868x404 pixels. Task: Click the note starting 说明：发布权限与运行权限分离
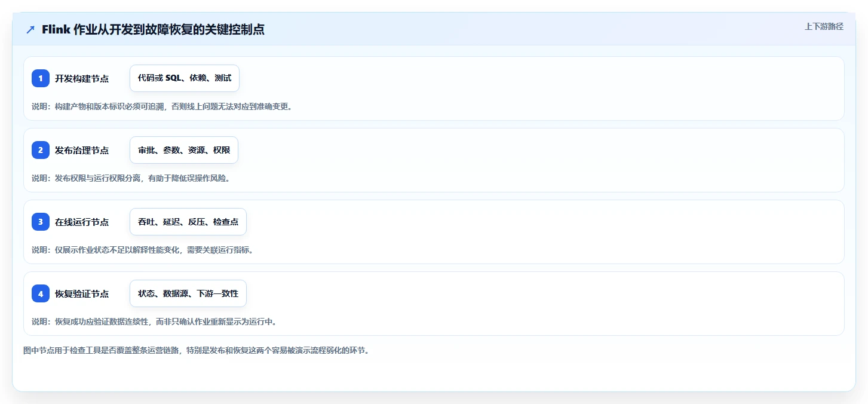131,178
